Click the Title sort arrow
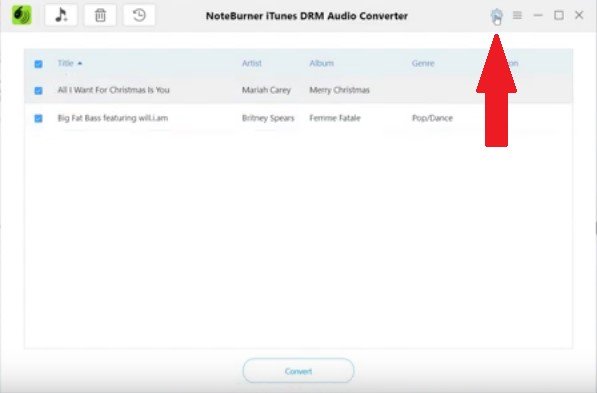 [x=80, y=63]
